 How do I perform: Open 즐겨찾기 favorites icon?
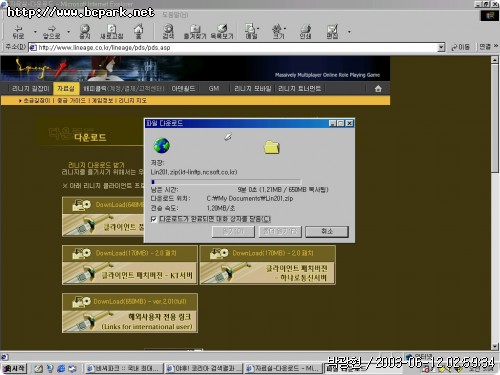(x=195, y=32)
